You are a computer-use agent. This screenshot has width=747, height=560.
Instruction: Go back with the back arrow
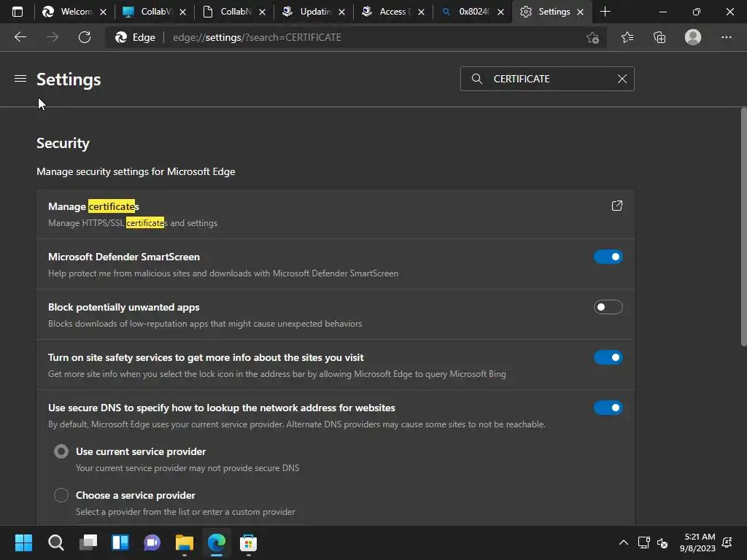pyautogui.click(x=20, y=37)
